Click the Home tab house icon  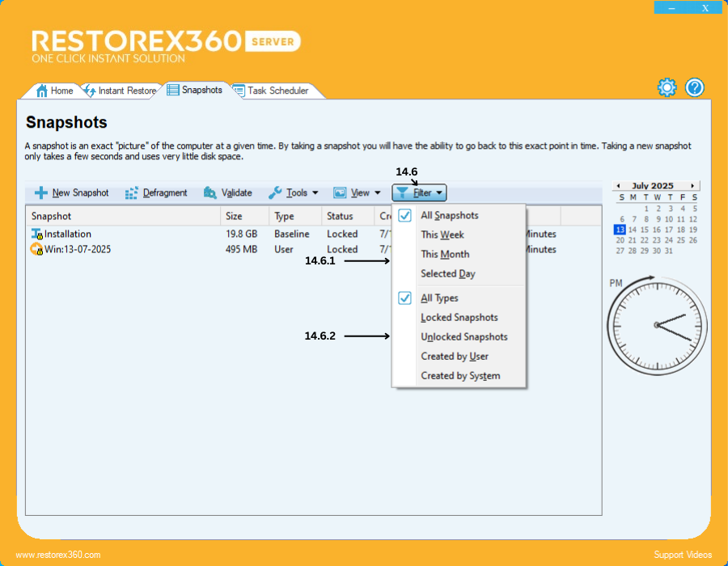click(x=42, y=91)
